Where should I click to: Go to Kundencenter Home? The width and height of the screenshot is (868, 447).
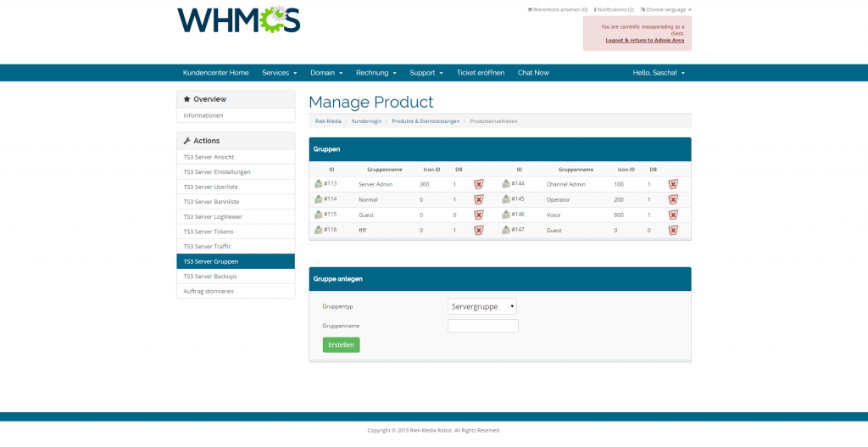point(215,73)
